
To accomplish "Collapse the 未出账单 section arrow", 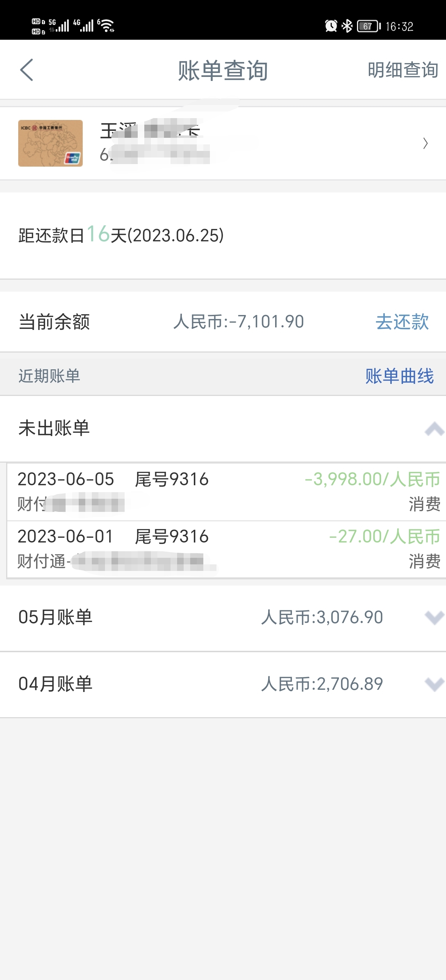I will pyautogui.click(x=434, y=429).
